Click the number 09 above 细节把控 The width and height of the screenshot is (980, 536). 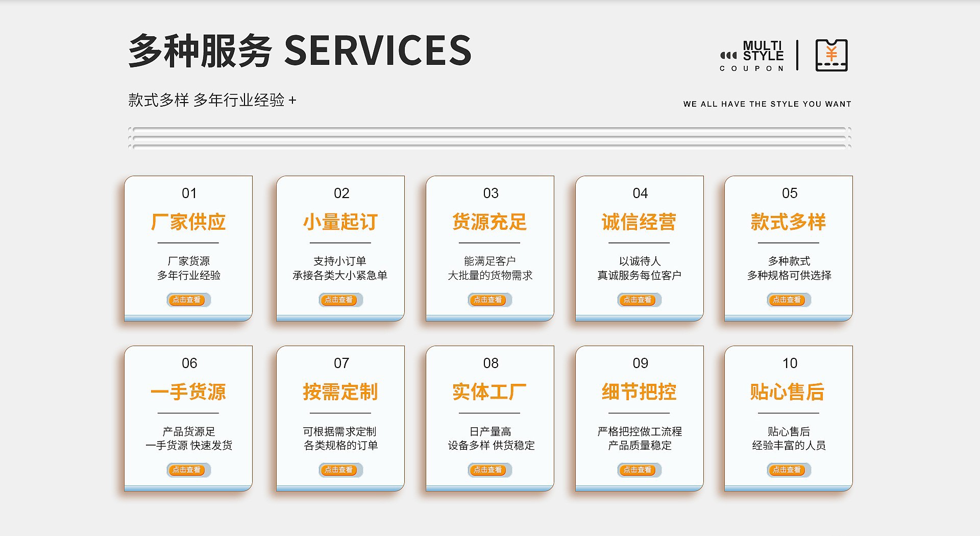tap(640, 363)
